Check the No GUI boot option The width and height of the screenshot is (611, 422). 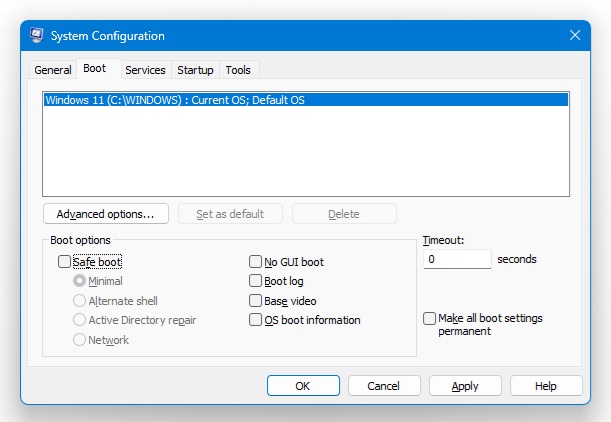click(x=255, y=262)
